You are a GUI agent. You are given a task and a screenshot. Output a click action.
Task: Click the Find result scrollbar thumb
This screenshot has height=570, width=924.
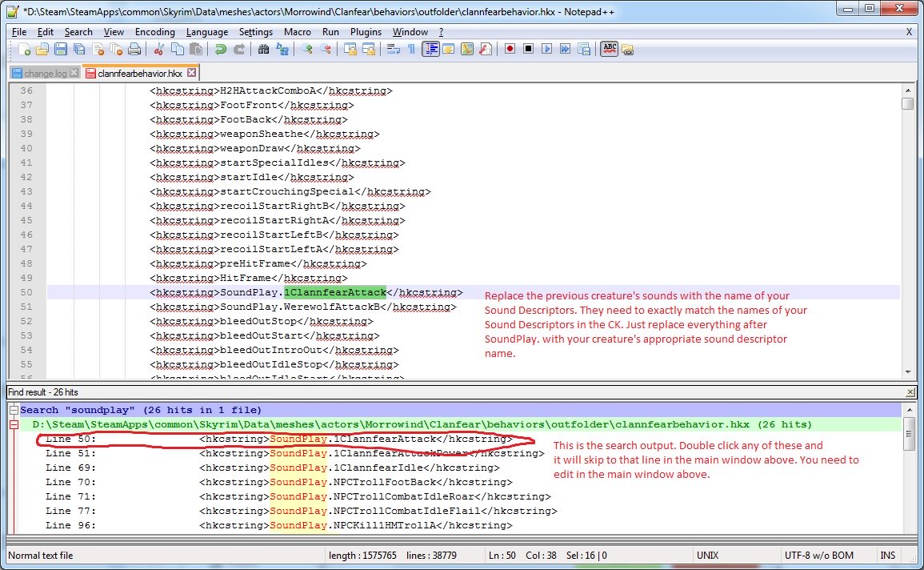908,433
